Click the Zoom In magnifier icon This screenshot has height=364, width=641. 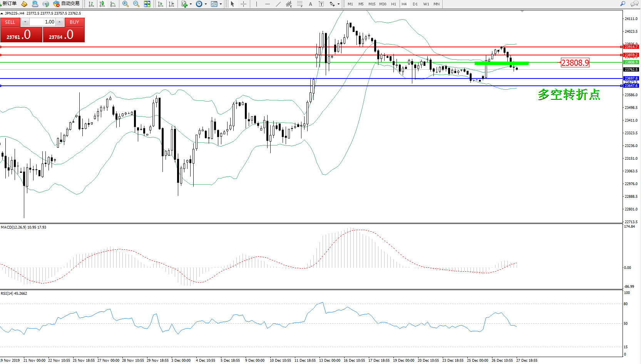(x=125, y=4)
